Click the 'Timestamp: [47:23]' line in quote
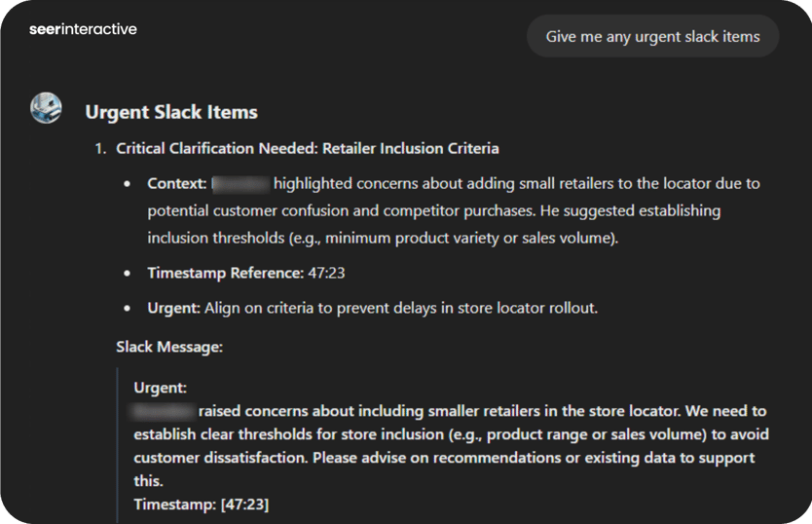This screenshot has width=812, height=524. [201, 505]
